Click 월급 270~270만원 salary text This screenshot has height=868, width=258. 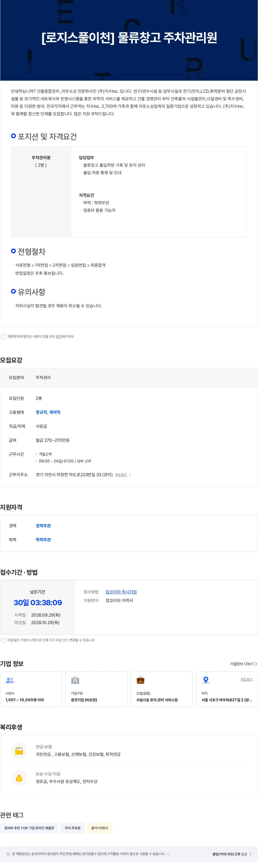pos(53,440)
